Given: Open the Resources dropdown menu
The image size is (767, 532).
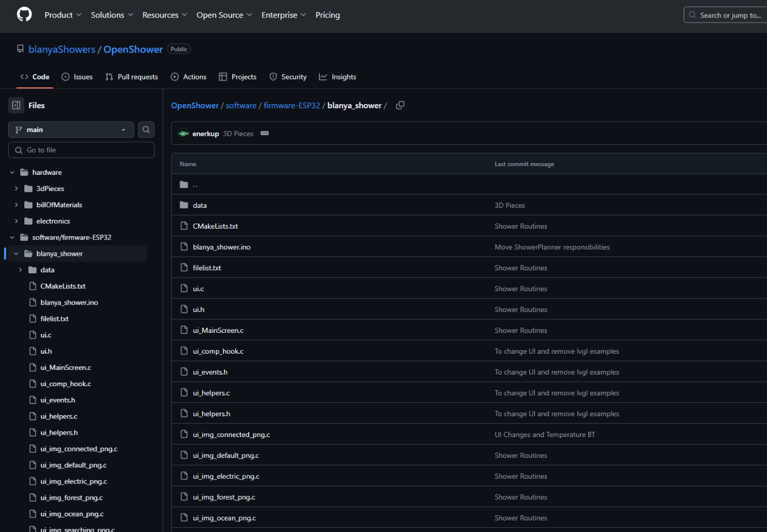Looking at the screenshot, I should [x=165, y=15].
